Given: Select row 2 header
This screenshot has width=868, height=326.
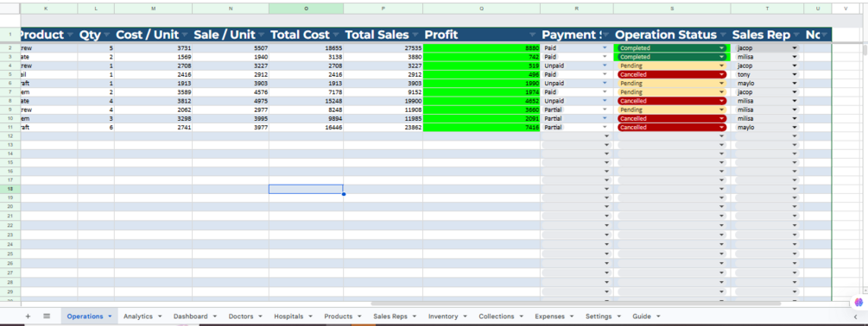Looking at the screenshot, I should click(10, 48).
